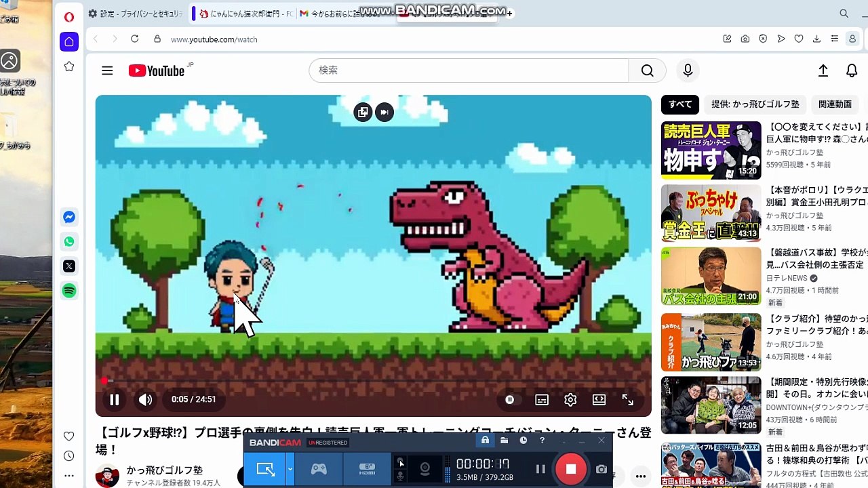868x488 pixels.
Task: Open Messenger in the Opera sidebar
Action: 69,218
